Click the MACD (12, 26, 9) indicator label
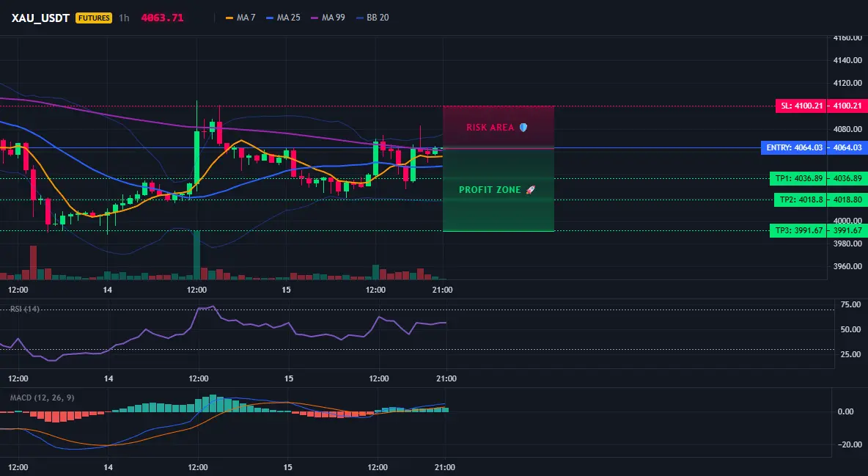This screenshot has height=476, width=868. (x=42, y=398)
